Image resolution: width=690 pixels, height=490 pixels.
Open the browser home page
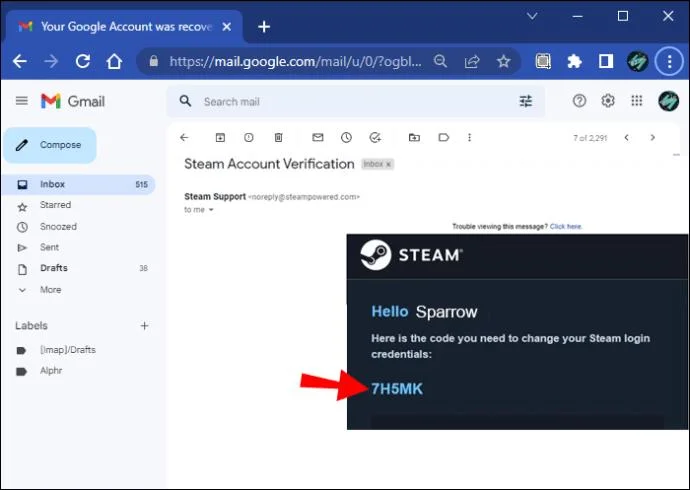(x=114, y=61)
